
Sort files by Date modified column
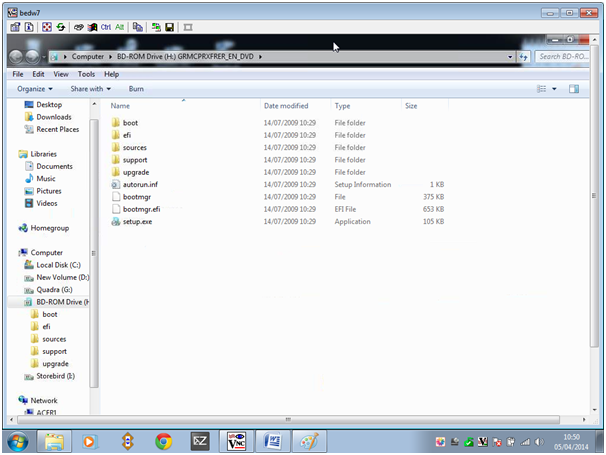[x=286, y=105]
